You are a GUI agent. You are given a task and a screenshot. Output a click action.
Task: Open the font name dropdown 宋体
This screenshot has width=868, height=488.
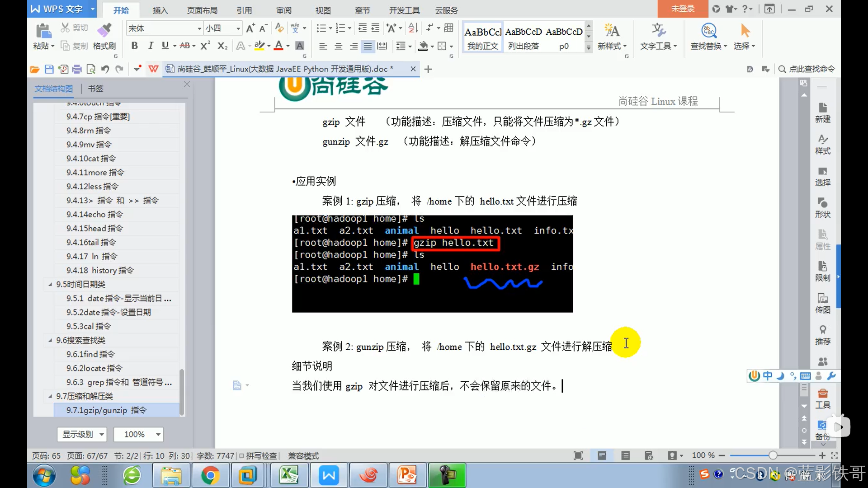pos(199,28)
